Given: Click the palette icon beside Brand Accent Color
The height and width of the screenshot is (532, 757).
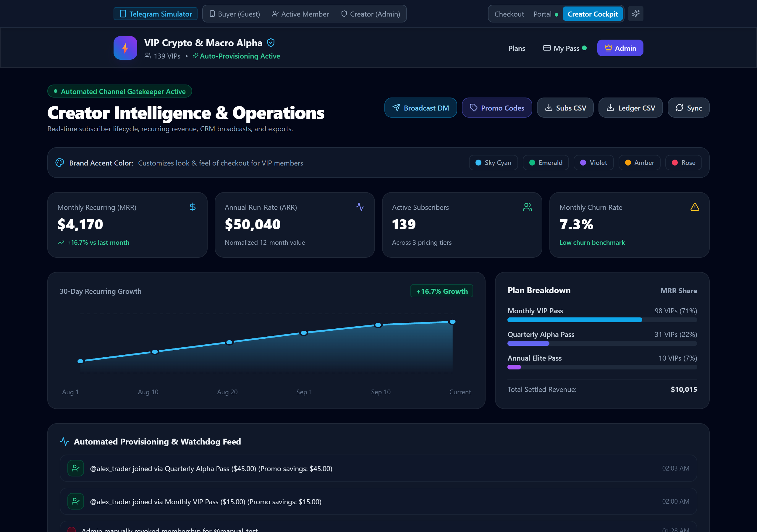Looking at the screenshot, I should (x=60, y=163).
